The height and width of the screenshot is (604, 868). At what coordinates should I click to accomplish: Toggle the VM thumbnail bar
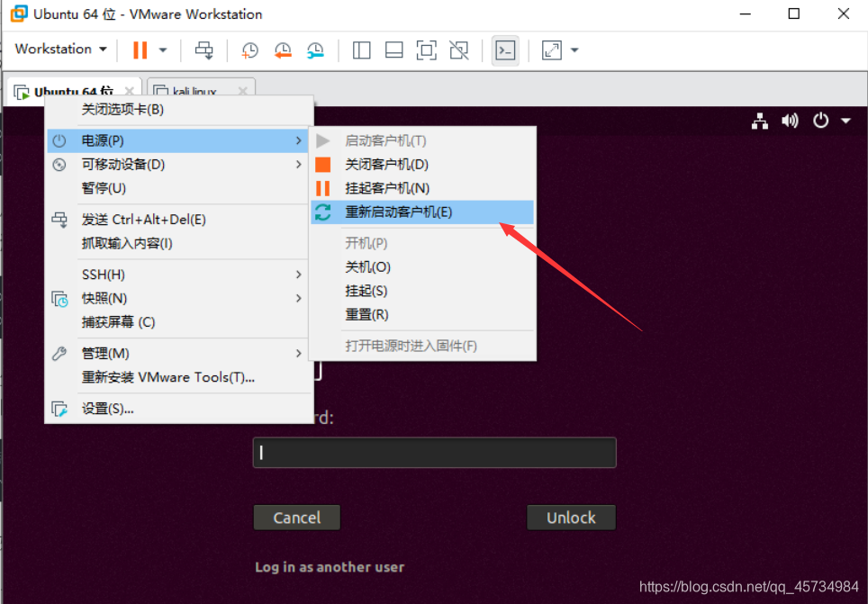(393, 50)
